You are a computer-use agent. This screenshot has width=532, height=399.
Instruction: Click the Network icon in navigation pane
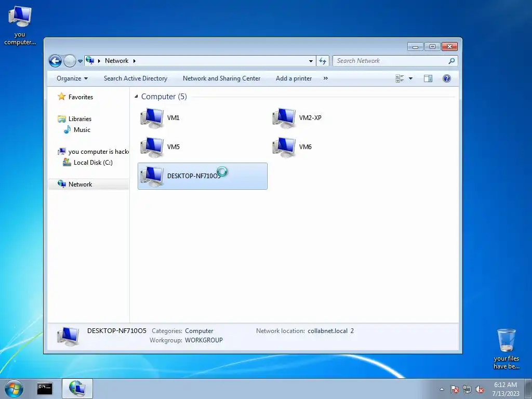coord(62,184)
